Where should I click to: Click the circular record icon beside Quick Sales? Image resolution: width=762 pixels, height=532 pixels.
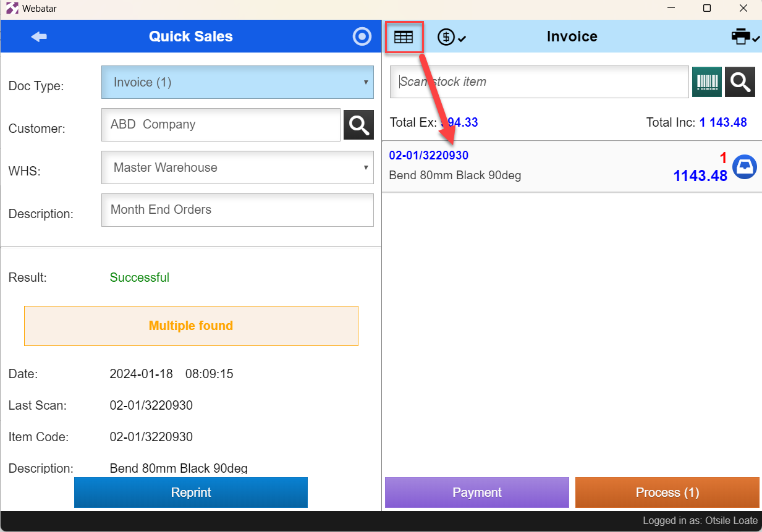[x=362, y=36]
